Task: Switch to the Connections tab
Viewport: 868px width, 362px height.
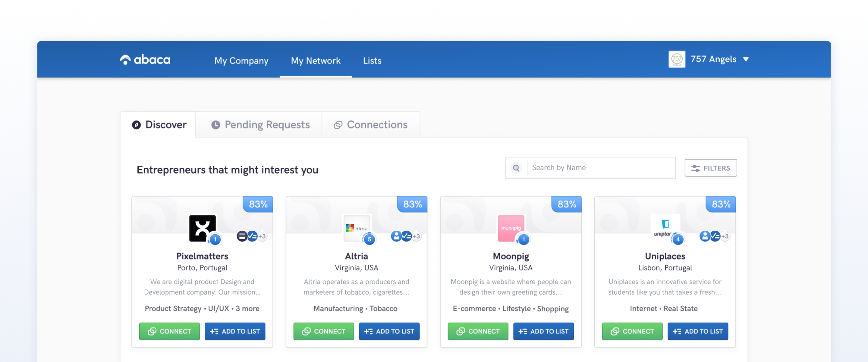Action: pyautogui.click(x=371, y=125)
